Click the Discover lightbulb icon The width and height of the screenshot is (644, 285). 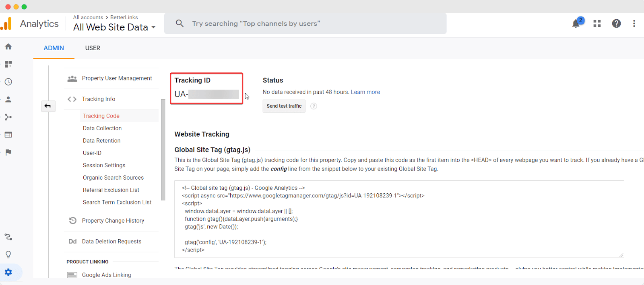(8, 254)
